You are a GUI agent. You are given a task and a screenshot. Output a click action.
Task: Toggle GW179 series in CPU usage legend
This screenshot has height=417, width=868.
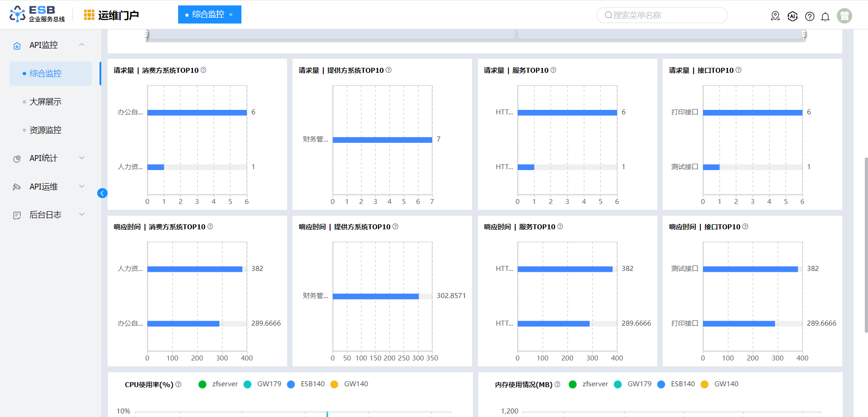point(263,384)
